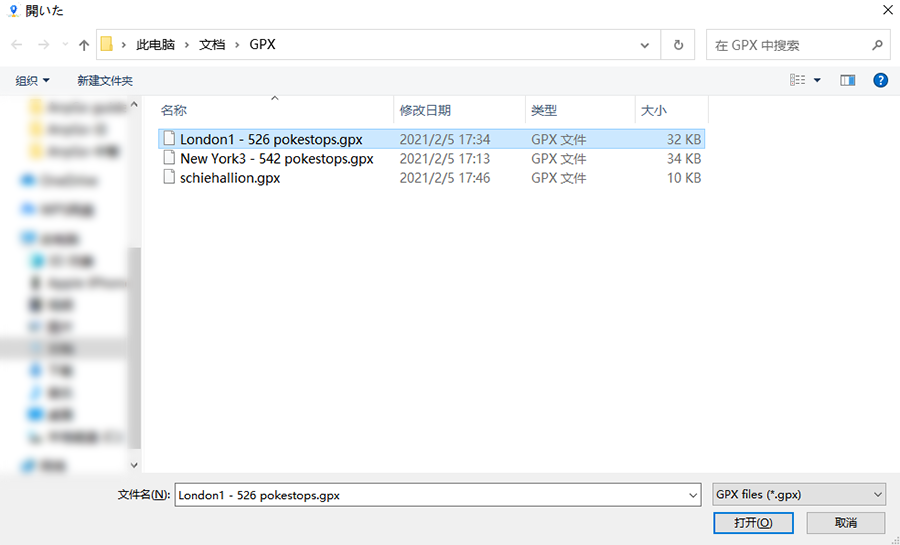Image resolution: width=900 pixels, height=545 pixels.
Task: Click the app icon in title bar
Action: [13, 10]
